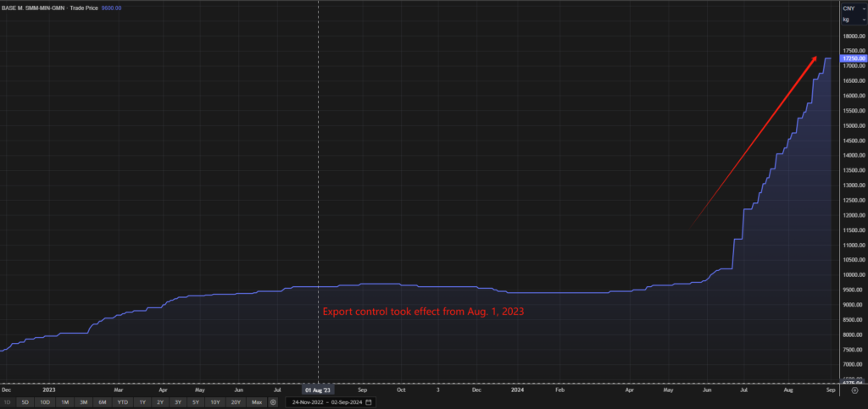This screenshot has width=868, height=409.
Task: Set chart range to 1Y
Action: click(x=142, y=402)
